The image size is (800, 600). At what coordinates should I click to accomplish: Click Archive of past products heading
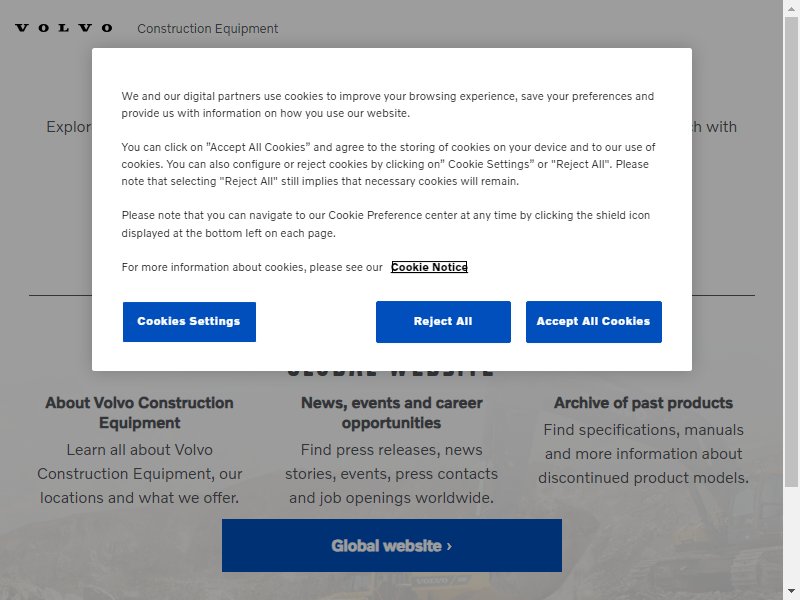[x=643, y=403]
